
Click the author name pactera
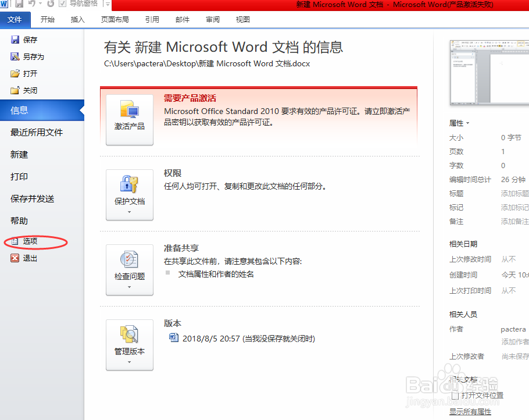(513, 329)
